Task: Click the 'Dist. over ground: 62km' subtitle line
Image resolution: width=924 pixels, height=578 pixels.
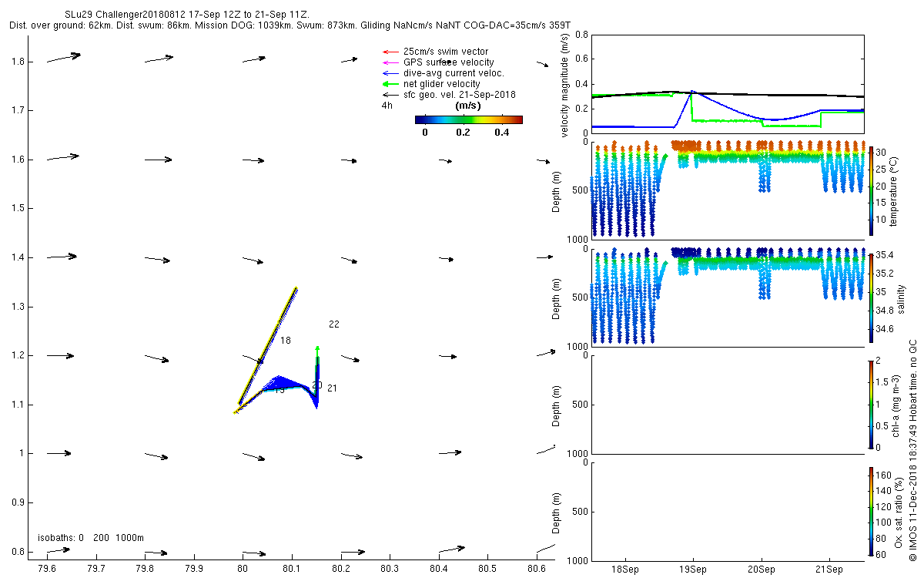Action: [x=290, y=25]
